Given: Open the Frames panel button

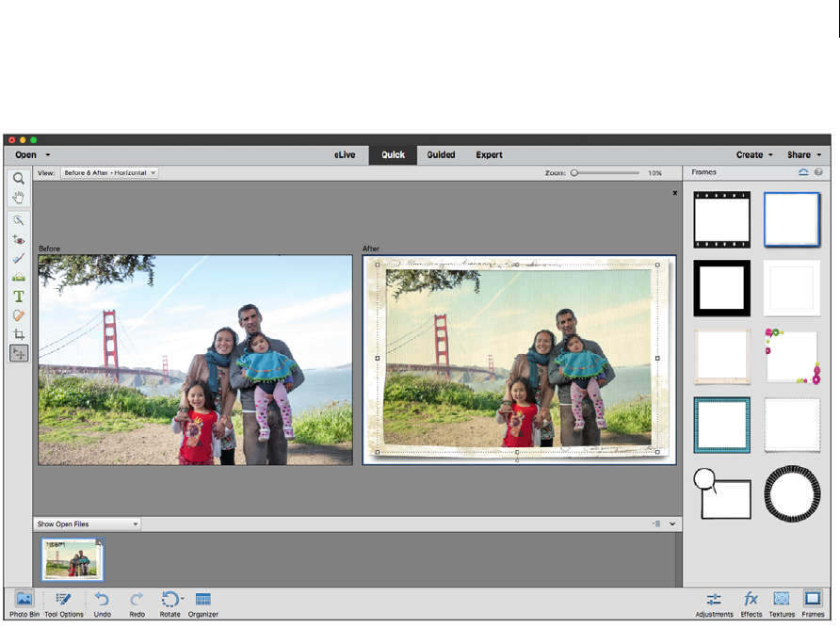Looking at the screenshot, I should (813, 604).
